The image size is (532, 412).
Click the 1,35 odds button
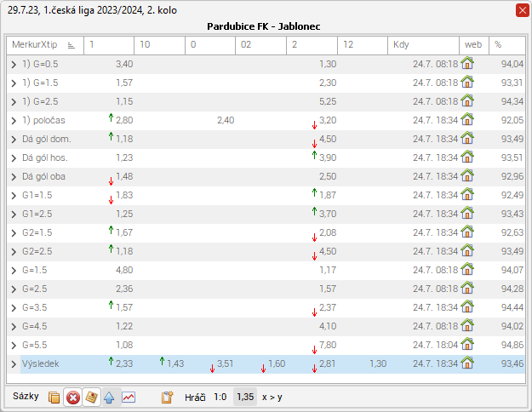[245, 397]
